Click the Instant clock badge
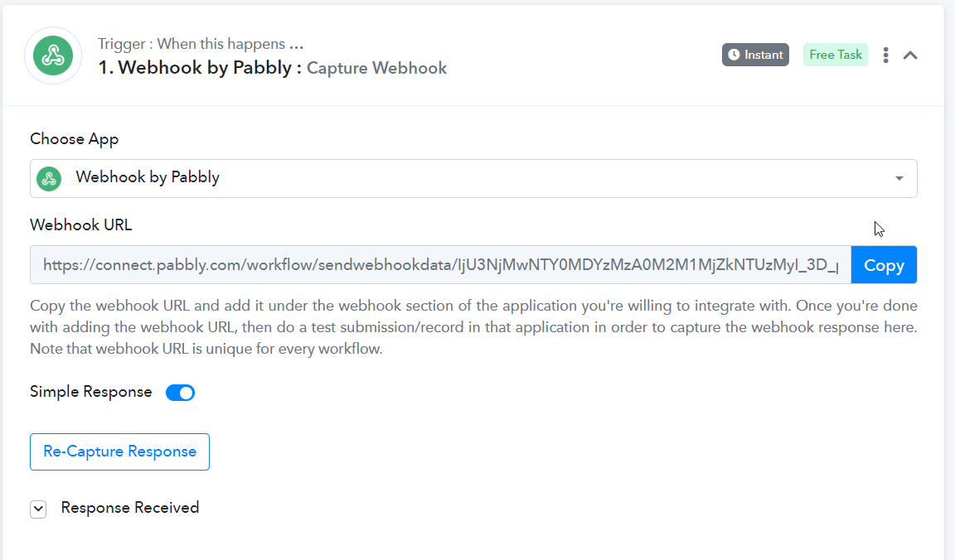 [755, 55]
